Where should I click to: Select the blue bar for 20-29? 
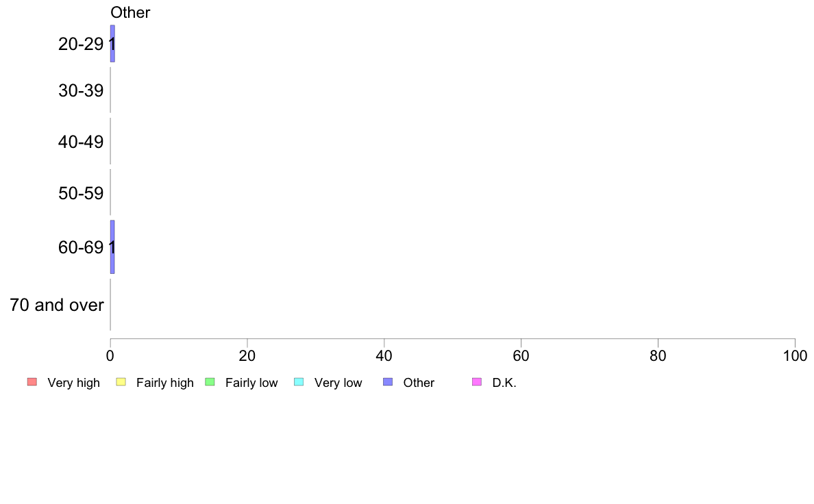tap(112, 44)
